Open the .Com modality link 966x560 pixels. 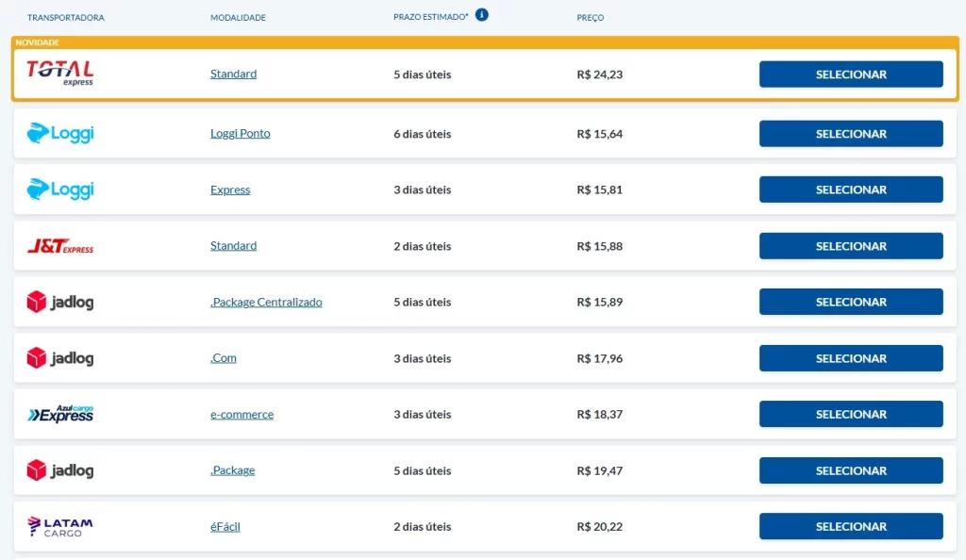pyautogui.click(x=223, y=357)
